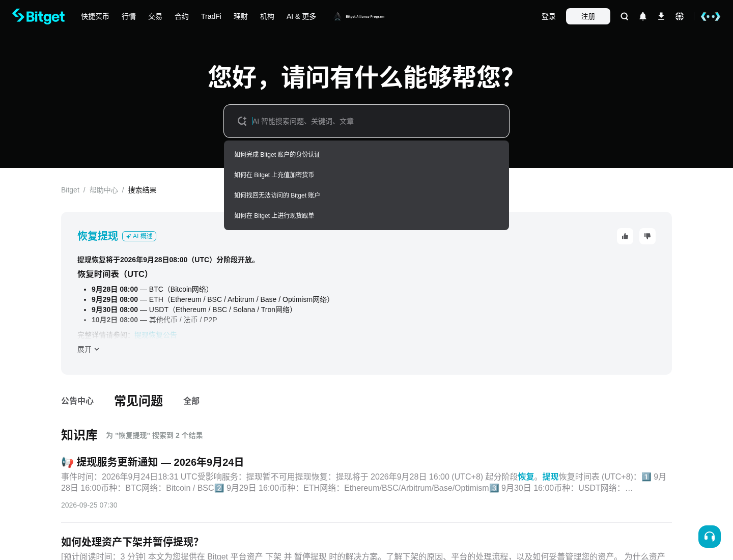This screenshot has width=733, height=560.
Task: Switch to the 公告中心 tab
Action: [x=77, y=401]
